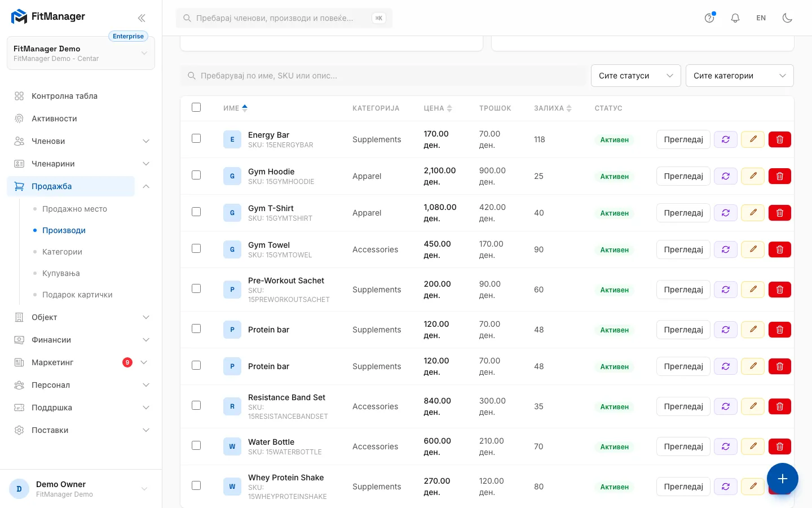Viewport: 812px width, 508px height.
Task: Click Прегледај for Energy Bar
Action: click(683, 139)
